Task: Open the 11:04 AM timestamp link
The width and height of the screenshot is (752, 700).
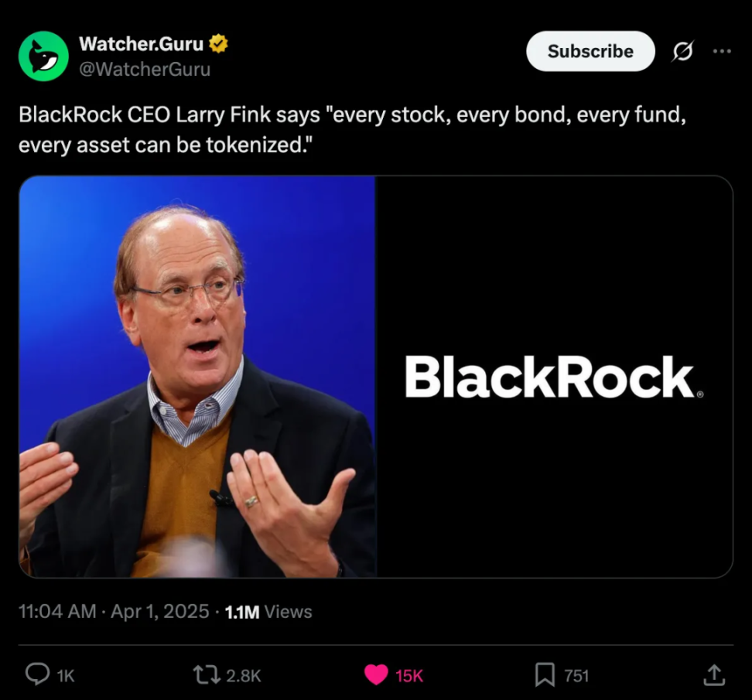Action: (57, 611)
